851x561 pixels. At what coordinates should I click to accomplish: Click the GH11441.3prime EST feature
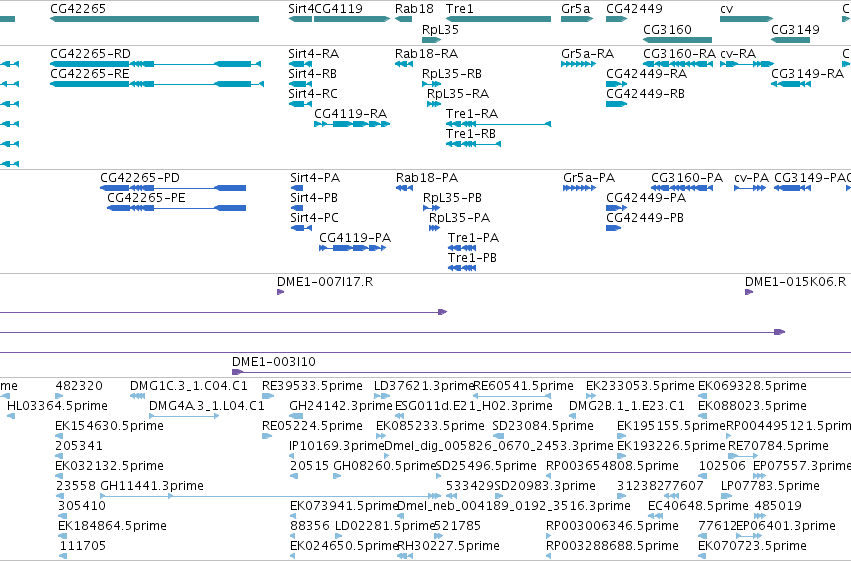click(x=271, y=496)
